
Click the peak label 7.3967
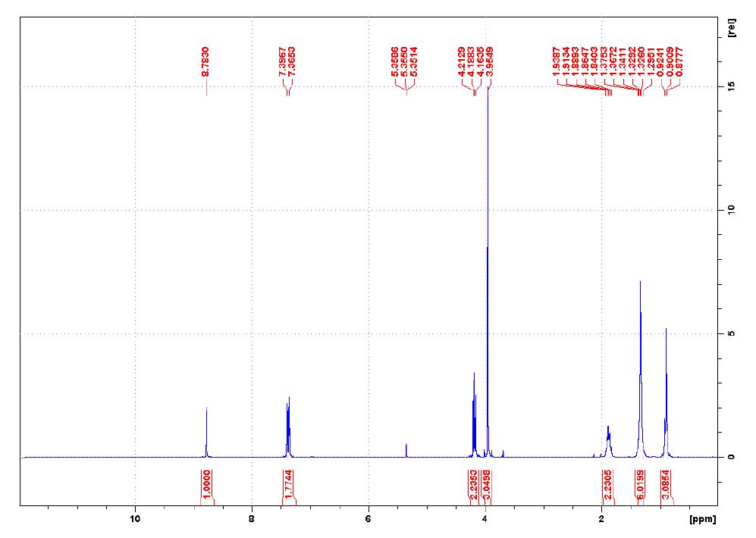(x=283, y=62)
